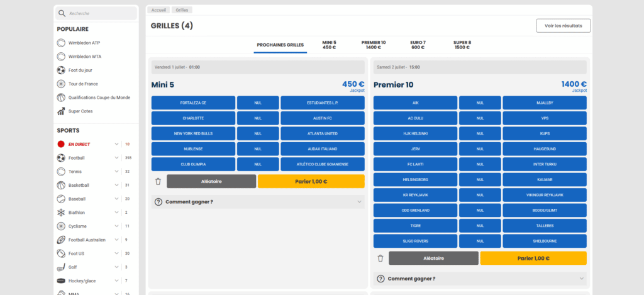644x295 pixels.
Task: Select the Baseball sport icon
Action: (61, 199)
